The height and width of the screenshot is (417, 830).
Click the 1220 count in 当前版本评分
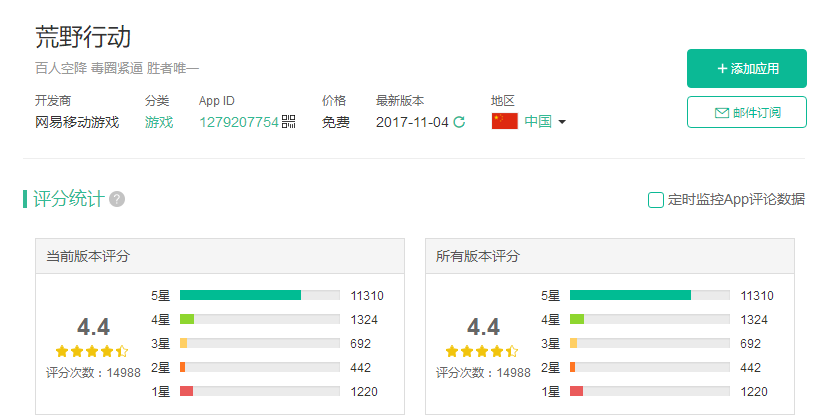click(x=364, y=392)
